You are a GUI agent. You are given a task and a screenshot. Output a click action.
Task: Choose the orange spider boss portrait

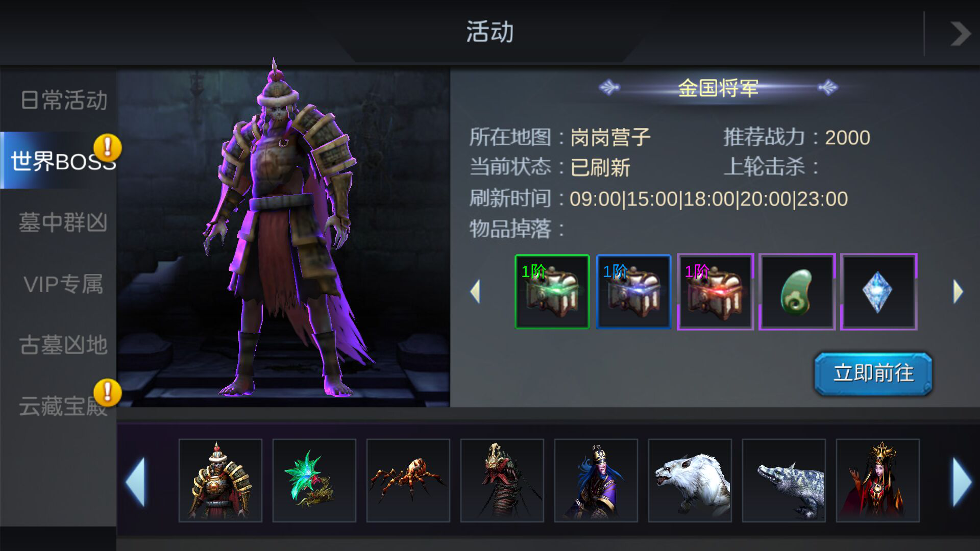coord(408,481)
